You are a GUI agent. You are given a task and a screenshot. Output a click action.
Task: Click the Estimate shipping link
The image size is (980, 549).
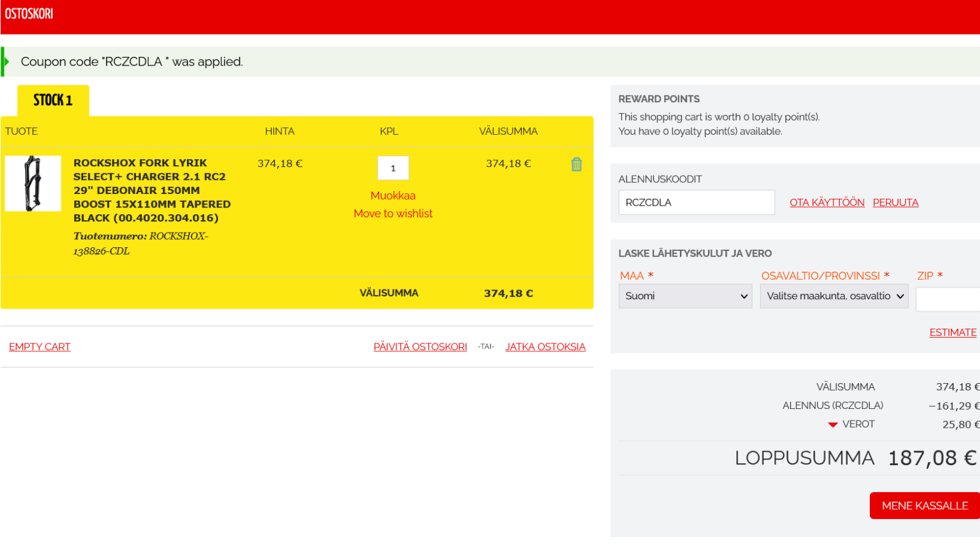(x=952, y=332)
